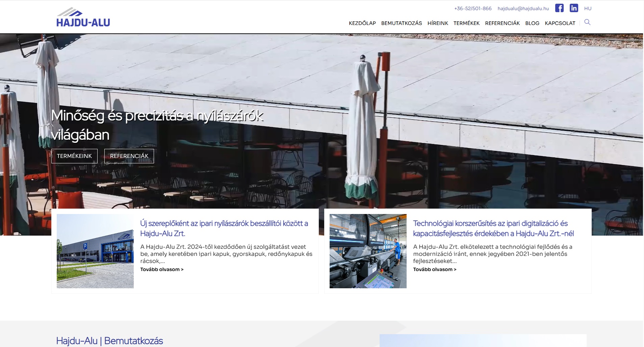Open the Blog menu item
Viewport: 644px width, 347px height.
(532, 23)
